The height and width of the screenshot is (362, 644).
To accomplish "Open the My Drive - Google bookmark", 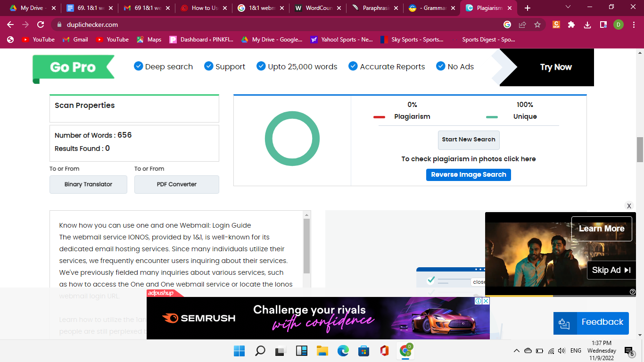I will coord(272,40).
